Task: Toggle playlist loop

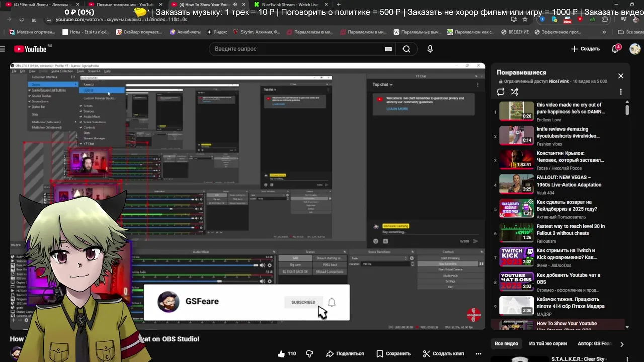Action: coord(501,92)
